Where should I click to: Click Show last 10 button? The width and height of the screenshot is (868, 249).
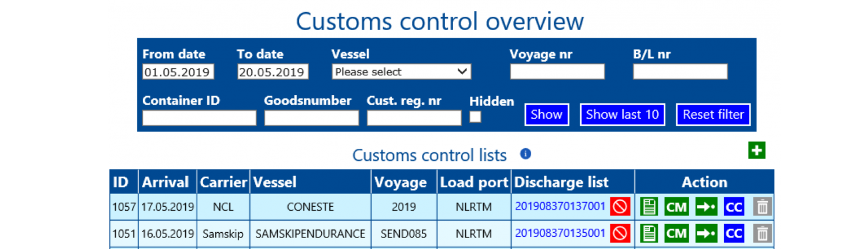(x=623, y=115)
